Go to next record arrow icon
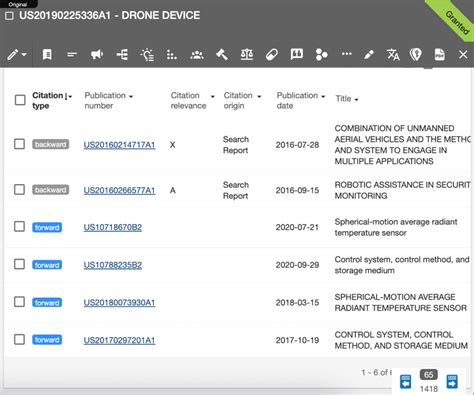This screenshot has height=395, width=474. (452, 381)
